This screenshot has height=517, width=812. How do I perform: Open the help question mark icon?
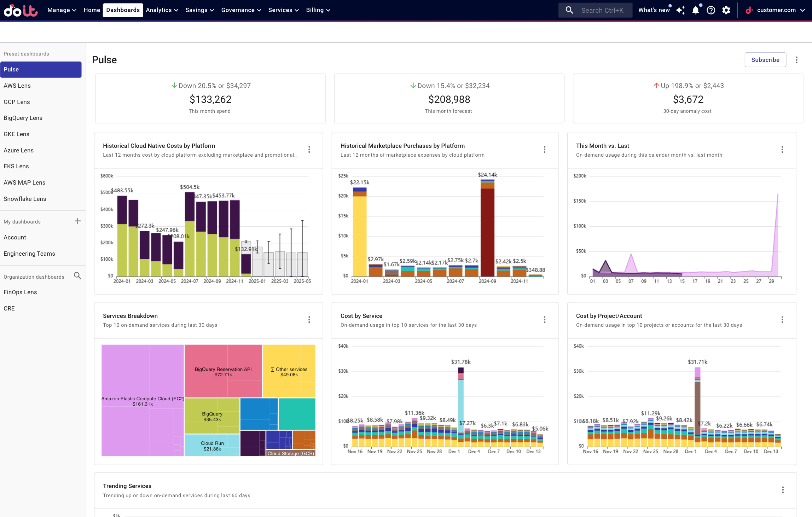711,10
